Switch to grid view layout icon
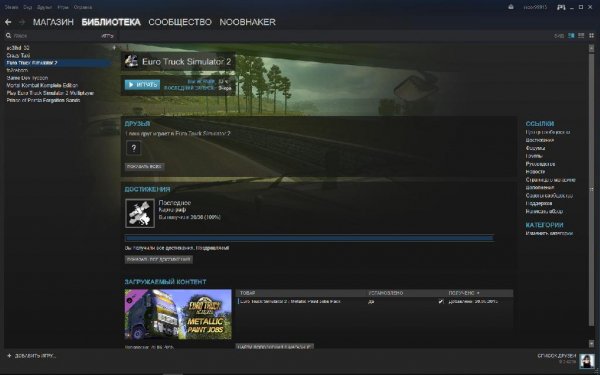The height and width of the screenshot is (375, 600). pos(591,36)
